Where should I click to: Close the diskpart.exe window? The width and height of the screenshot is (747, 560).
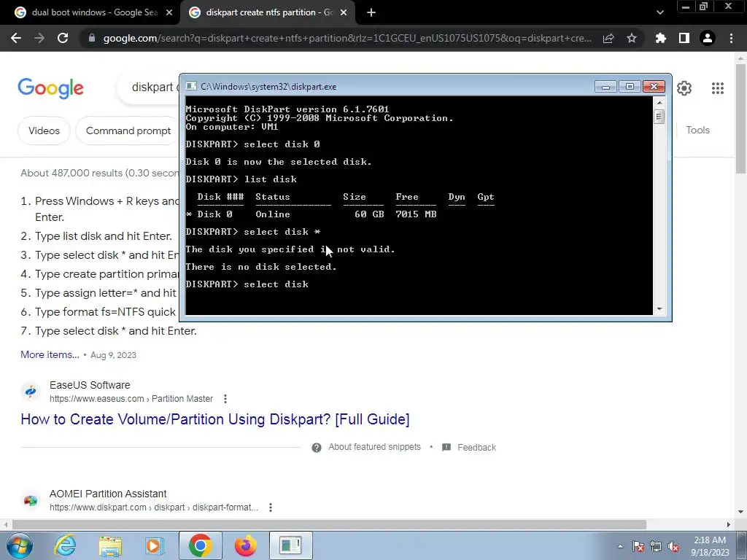pos(654,87)
